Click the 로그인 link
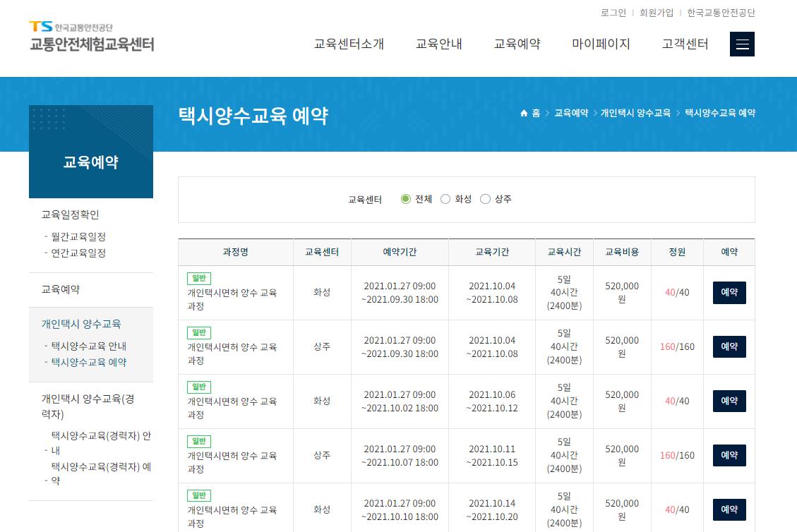The image size is (797, 532). tap(613, 13)
